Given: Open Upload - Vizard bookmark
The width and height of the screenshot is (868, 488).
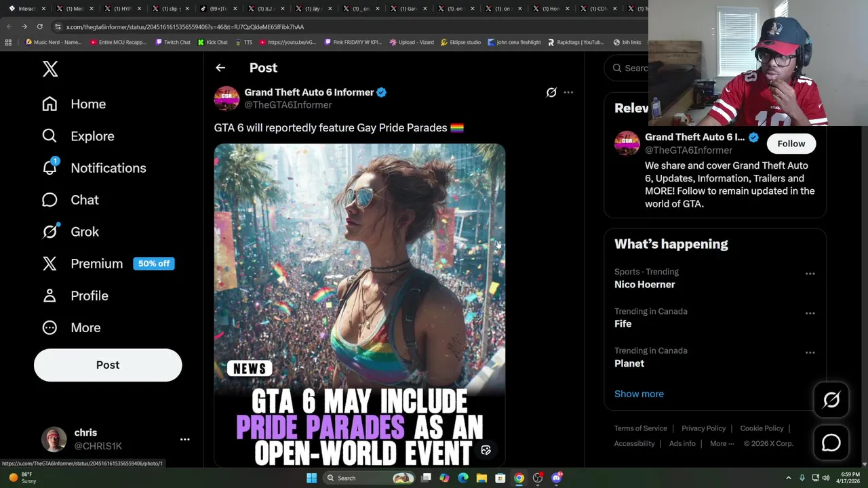Looking at the screenshot, I should click(x=412, y=42).
